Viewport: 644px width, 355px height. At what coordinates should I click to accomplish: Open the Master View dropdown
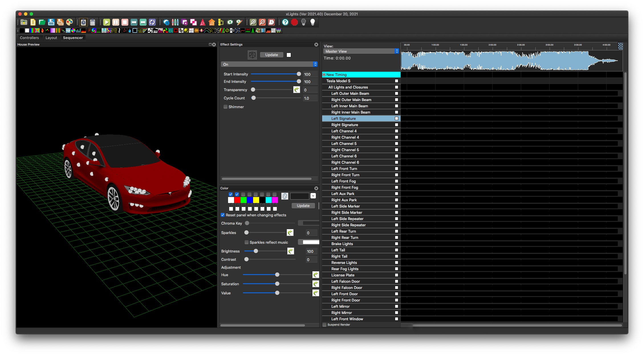pyautogui.click(x=361, y=52)
